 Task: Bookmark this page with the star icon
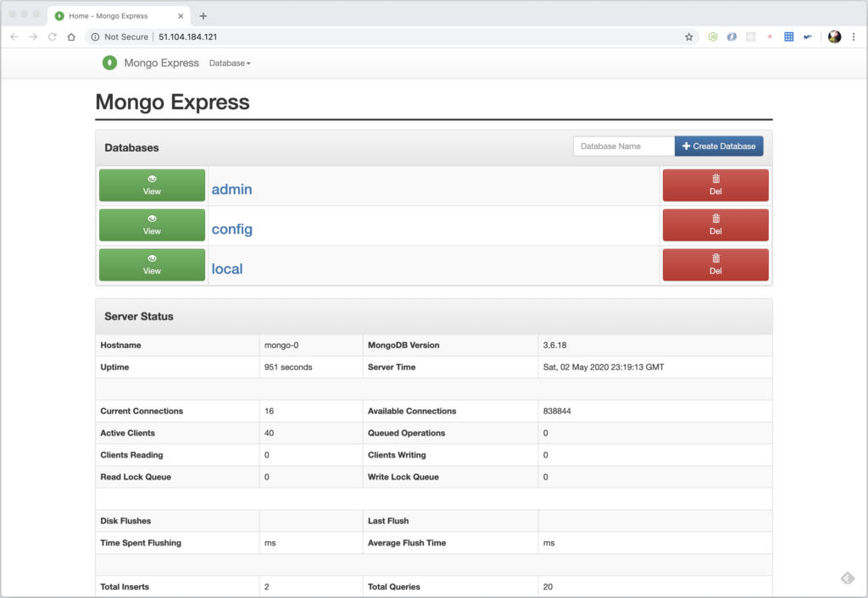coord(688,37)
